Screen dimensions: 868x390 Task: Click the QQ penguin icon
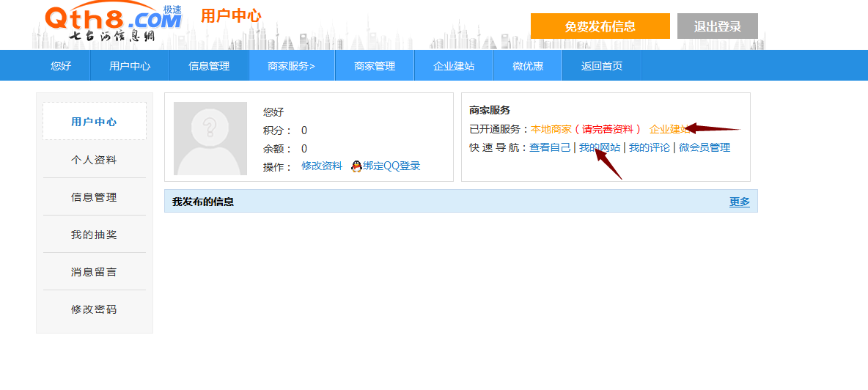coord(356,166)
